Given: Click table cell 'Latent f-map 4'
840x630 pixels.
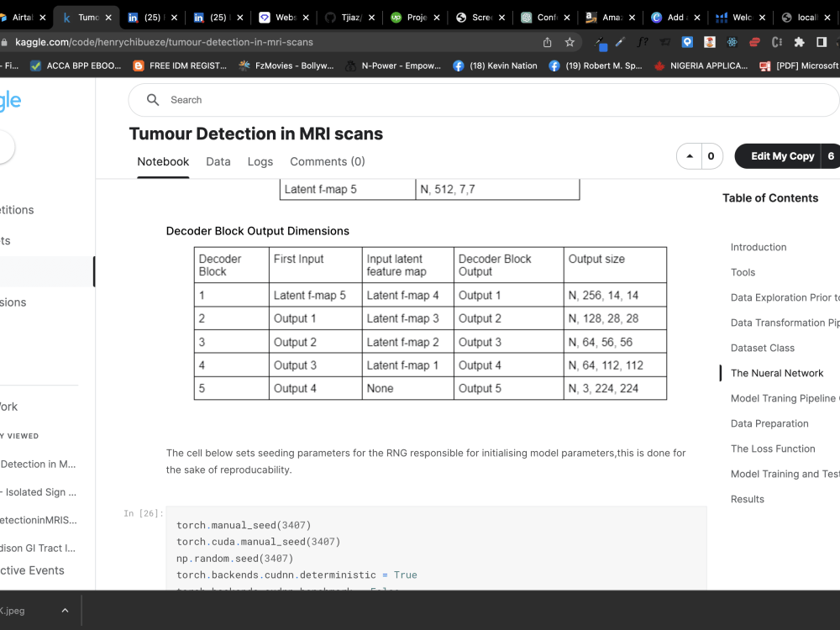Looking at the screenshot, I should click(407, 295).
